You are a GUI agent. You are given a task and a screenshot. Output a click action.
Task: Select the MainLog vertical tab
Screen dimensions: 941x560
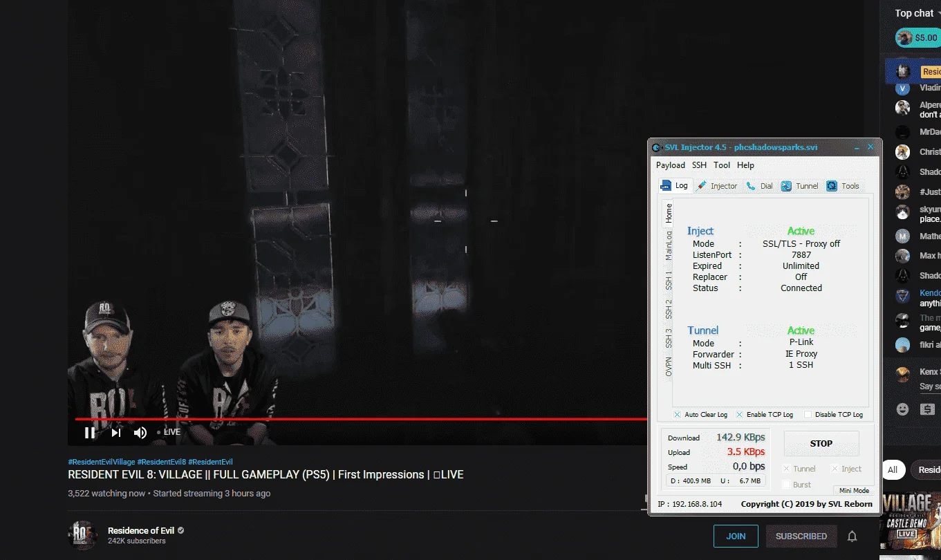click(x=669, y=245)
